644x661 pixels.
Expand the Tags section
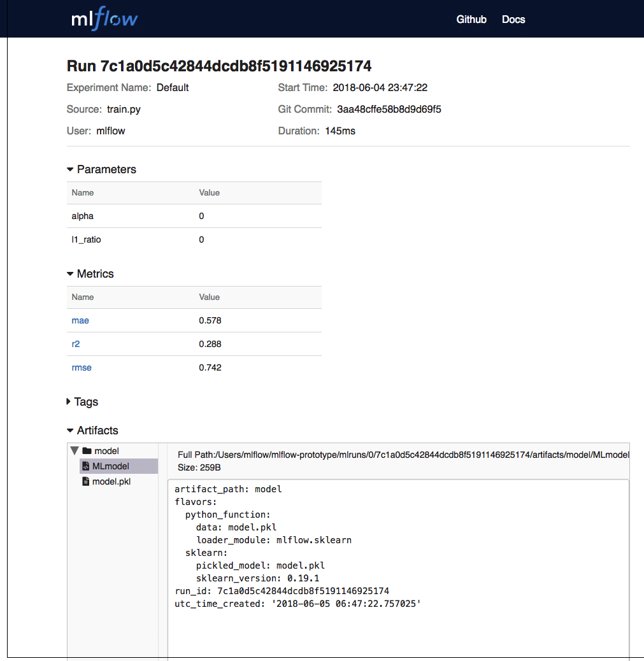coord(69,402)
